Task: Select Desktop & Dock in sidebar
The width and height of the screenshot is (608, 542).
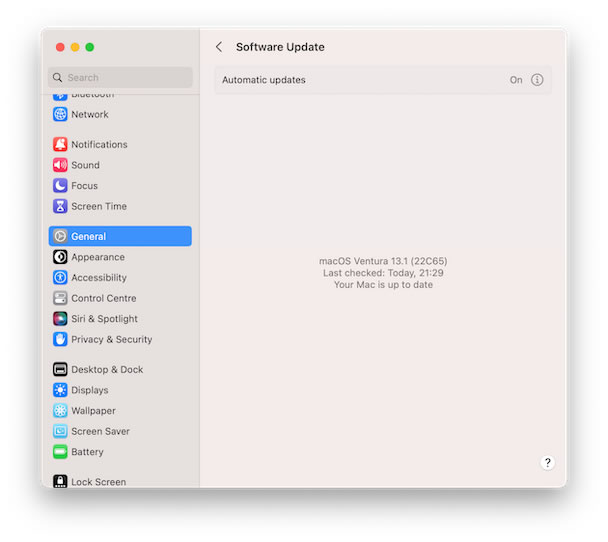Action: click(120, 369)
